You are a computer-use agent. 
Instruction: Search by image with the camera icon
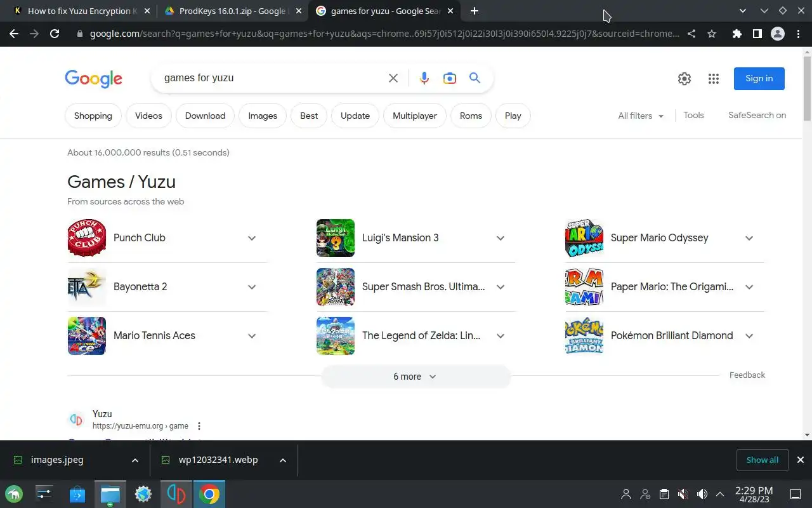click(x=450, y=78)
